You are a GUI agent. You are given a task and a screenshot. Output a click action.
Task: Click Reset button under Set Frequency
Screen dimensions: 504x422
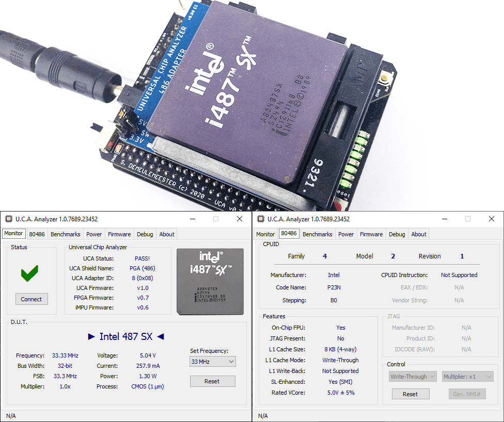click(x=212, y=381)
